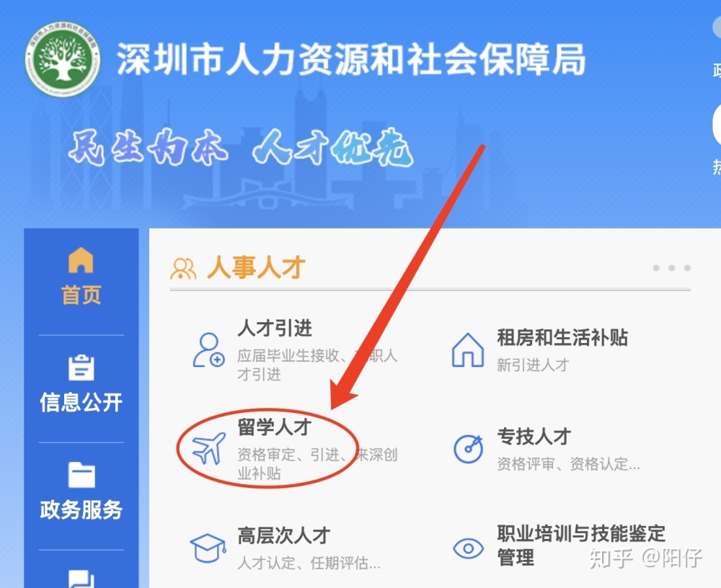Open the 租房和生活补贴 link
Screen dimensions: 721x588
click(x=562, y=337)
